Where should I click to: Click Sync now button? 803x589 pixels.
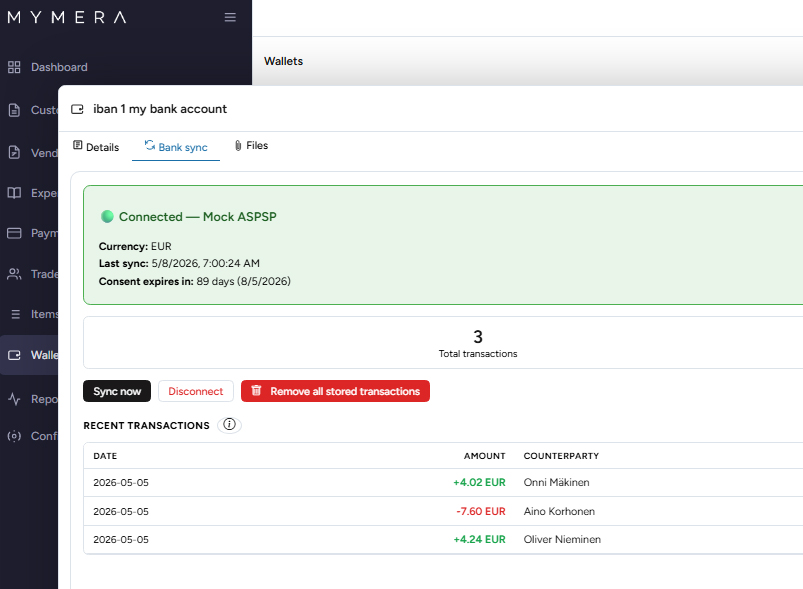117,391
